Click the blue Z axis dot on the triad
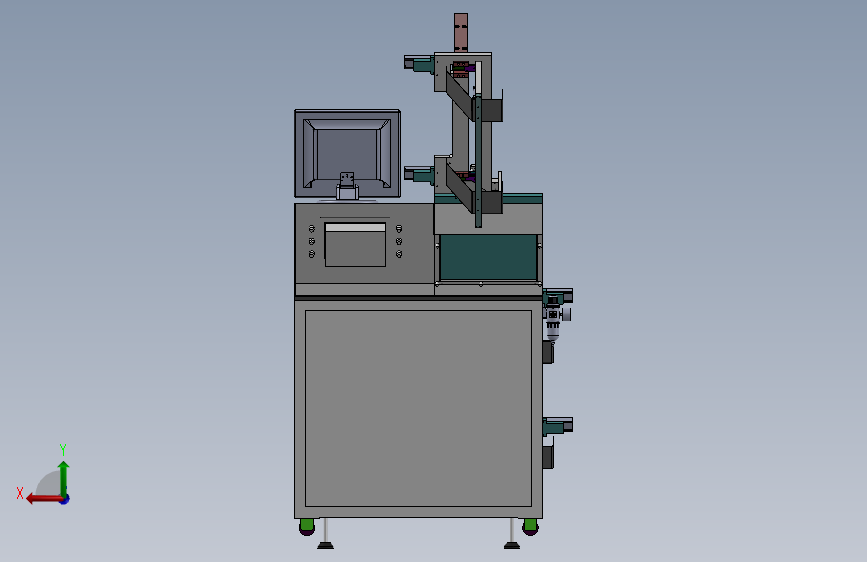This screenshot has height=562, width=867. (65, 499)
